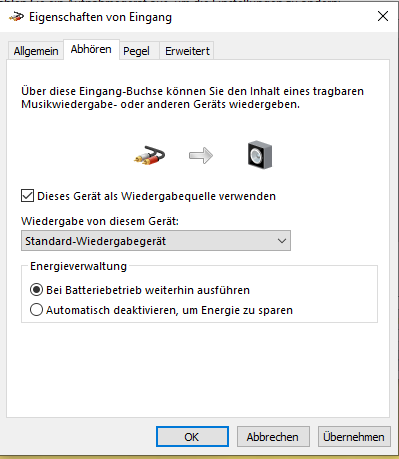Uncheck Dieses Gerät als Wiedergabequelle verwenden

coord(27,196)
